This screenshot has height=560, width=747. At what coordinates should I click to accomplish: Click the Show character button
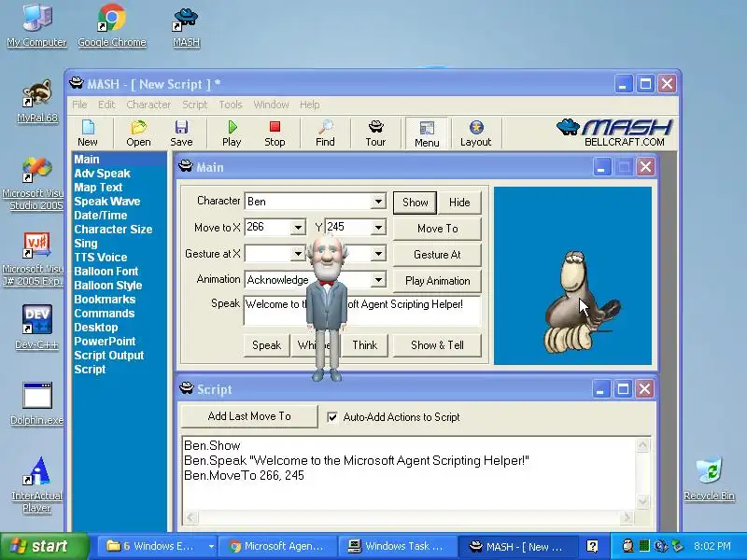[415, 203]
